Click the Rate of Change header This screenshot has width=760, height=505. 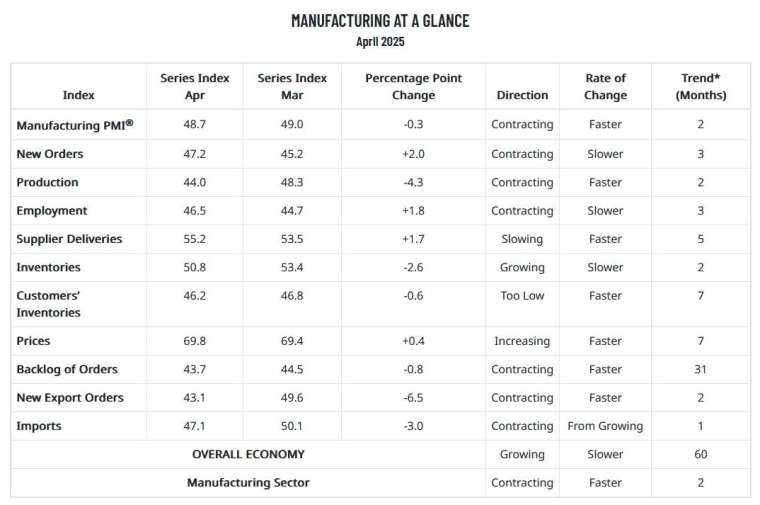tap(605, 86)
